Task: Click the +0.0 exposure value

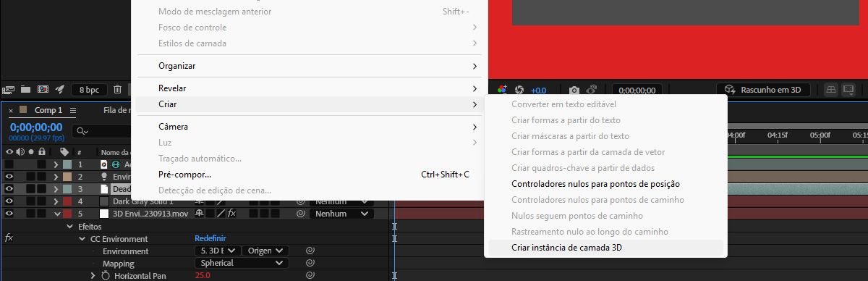Action: 538,91
